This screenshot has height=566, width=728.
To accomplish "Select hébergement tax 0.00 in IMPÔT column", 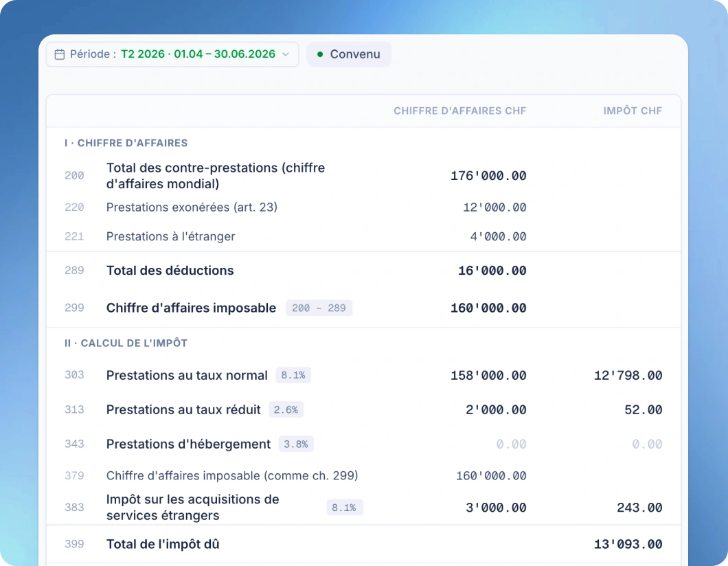I will pos(647,444).
